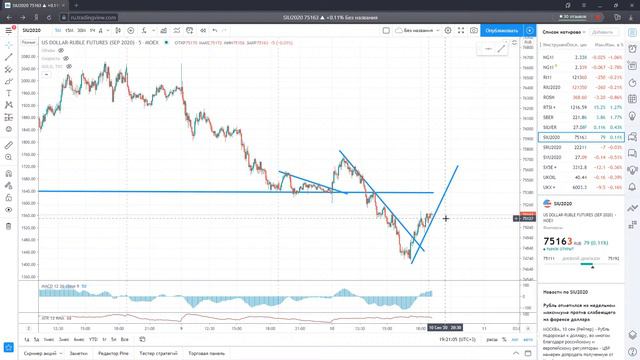Collapse the bottom panel with chevron

(x=516, y=353)
